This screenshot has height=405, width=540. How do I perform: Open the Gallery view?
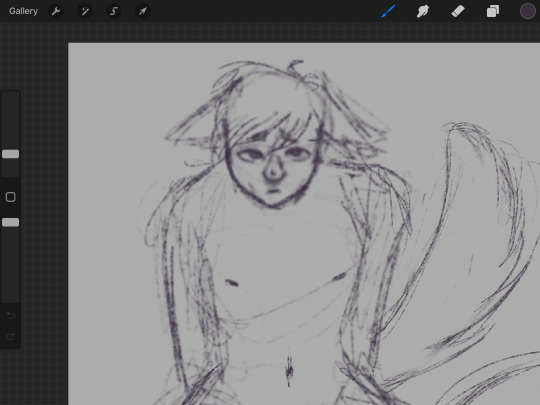click(x=23, y=11)
